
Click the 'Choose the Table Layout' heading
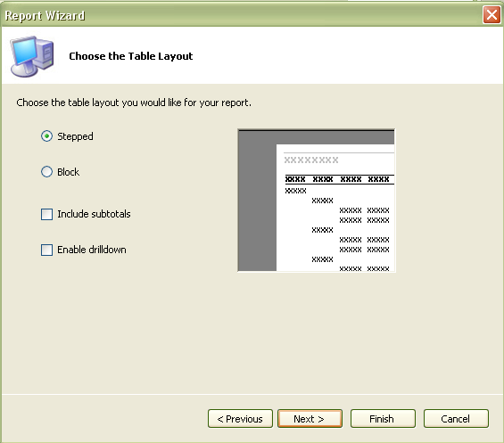pyautogui.click(x=131, y=56)
